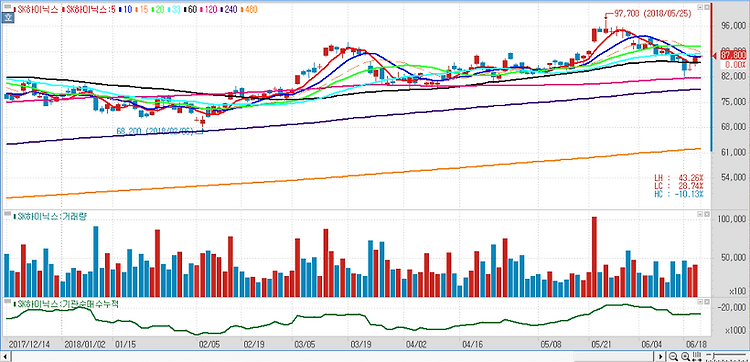This screenshot has height=362, width=750.
Task: Click the SK하이닉스:거래량 legend label
Action: tap(50, 217)
